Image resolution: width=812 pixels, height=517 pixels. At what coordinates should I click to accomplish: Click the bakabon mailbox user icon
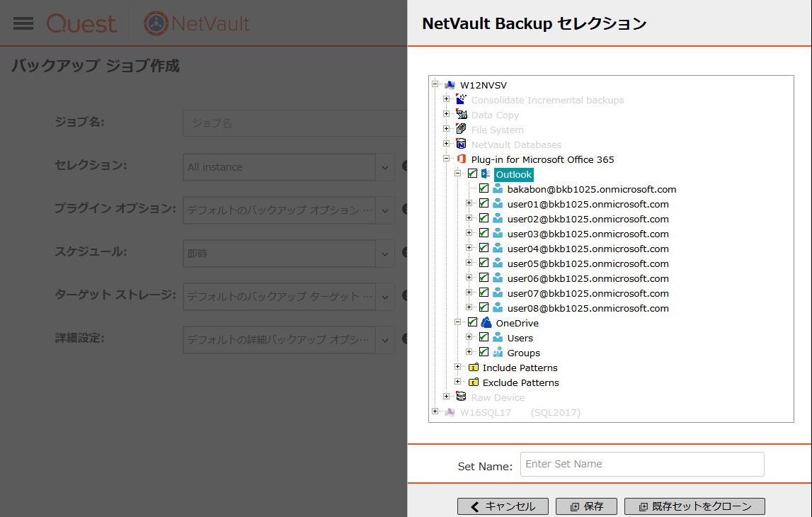[x=498, y=188]
